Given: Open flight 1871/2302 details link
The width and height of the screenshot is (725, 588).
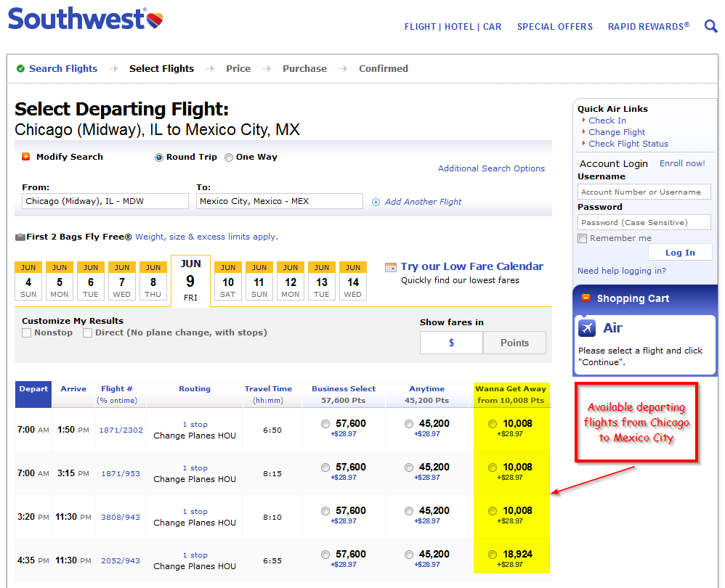Looking at the screenshot, I should [x=121, y=430].
